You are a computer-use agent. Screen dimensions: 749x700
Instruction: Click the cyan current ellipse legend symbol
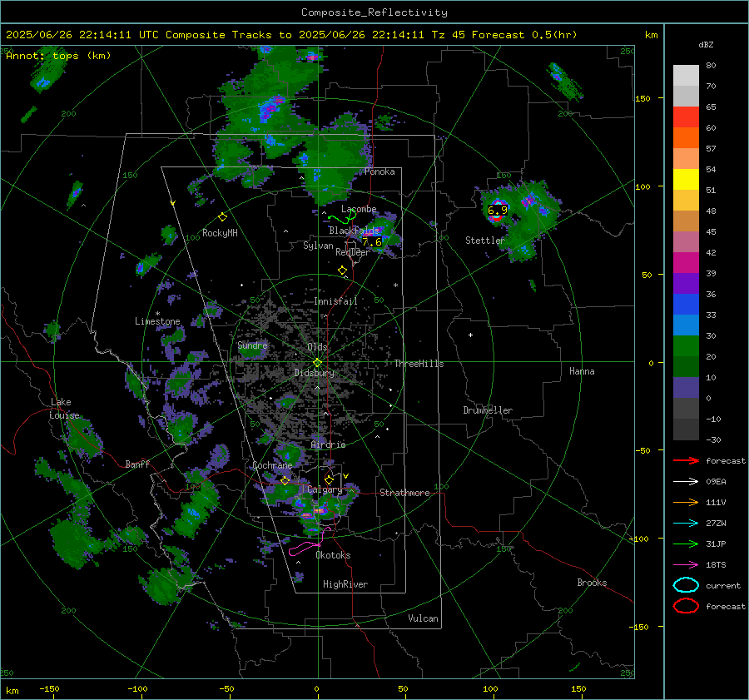[x=686, y=585]
